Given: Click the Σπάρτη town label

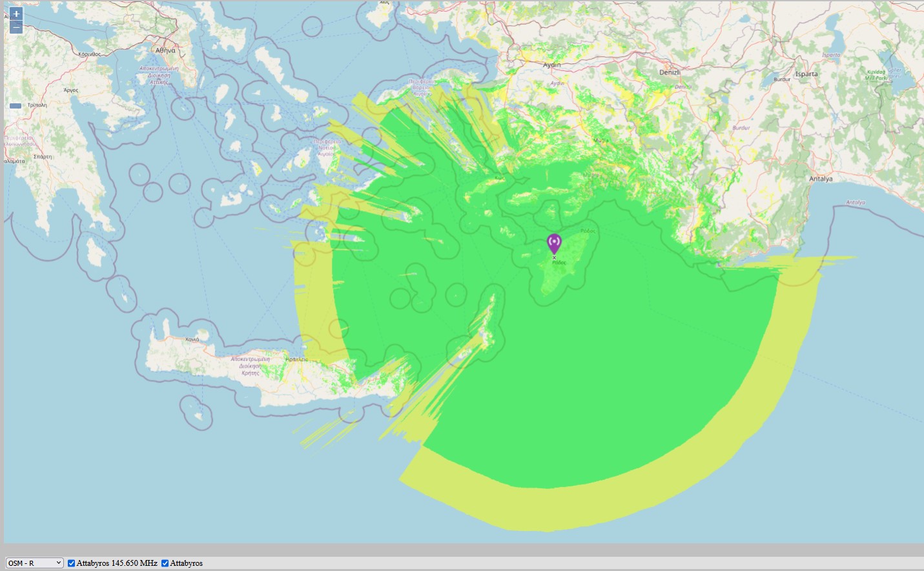Looking at the screenshot, I should pyautogui.click(x=43, y=156).
